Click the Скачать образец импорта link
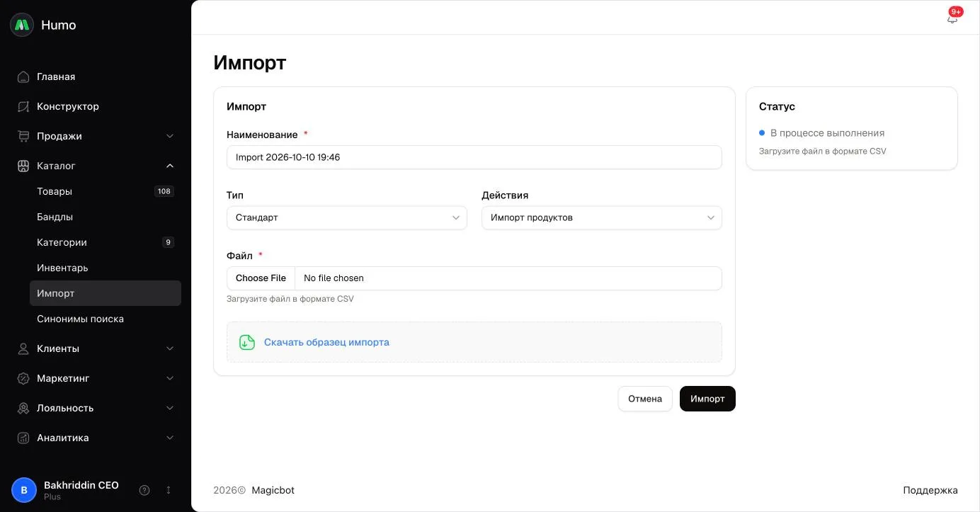This screenshot has width=980, height=512. click(326, 342)
